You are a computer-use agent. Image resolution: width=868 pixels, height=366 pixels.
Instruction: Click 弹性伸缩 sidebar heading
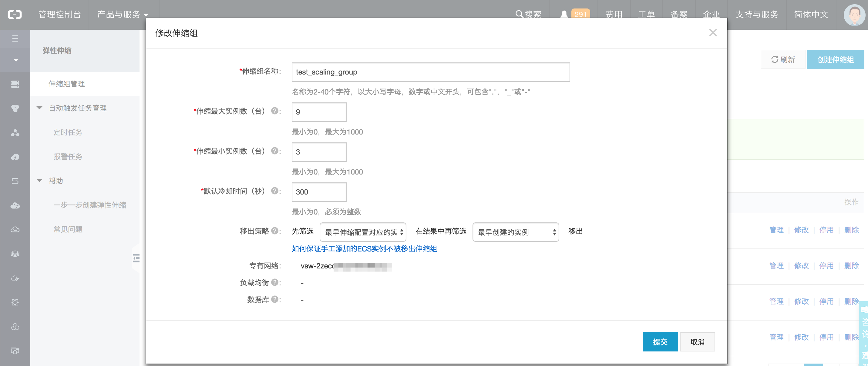tap(57, 51)
